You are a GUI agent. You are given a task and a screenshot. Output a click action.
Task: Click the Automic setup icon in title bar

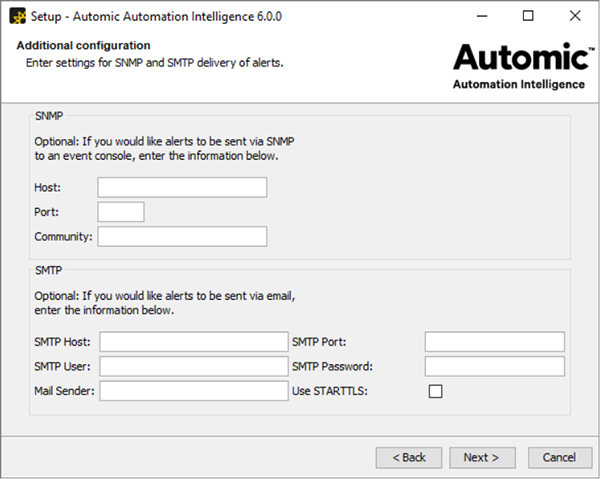(18, 16)
